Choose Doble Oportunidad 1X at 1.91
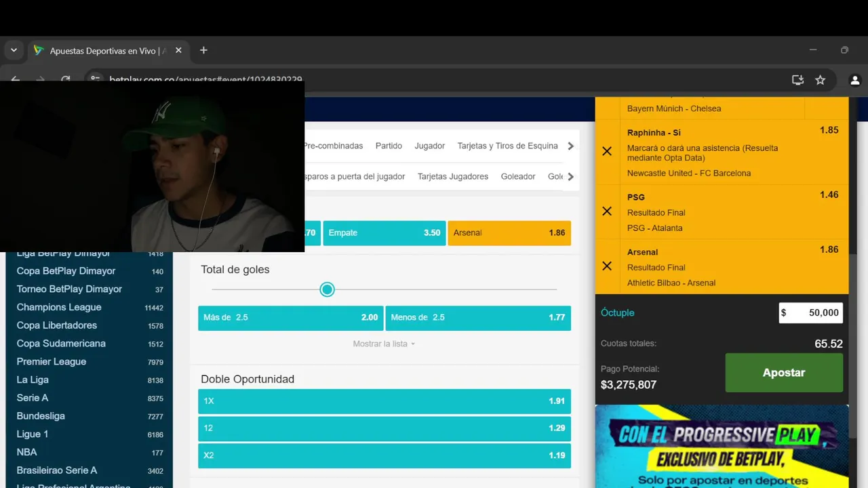The width and height of the screenshot is (868, 488). coord(384,401)
